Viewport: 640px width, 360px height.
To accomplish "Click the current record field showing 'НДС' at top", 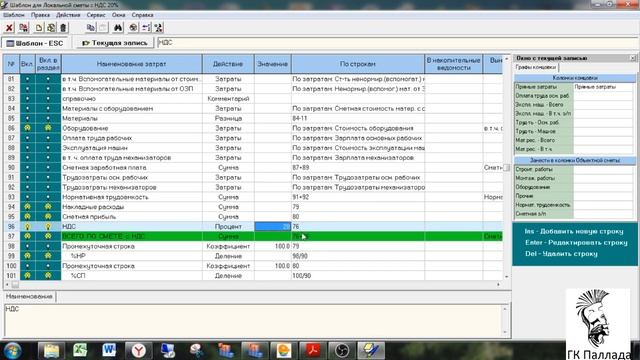I will pyautogui.click(x=397, y=43).
